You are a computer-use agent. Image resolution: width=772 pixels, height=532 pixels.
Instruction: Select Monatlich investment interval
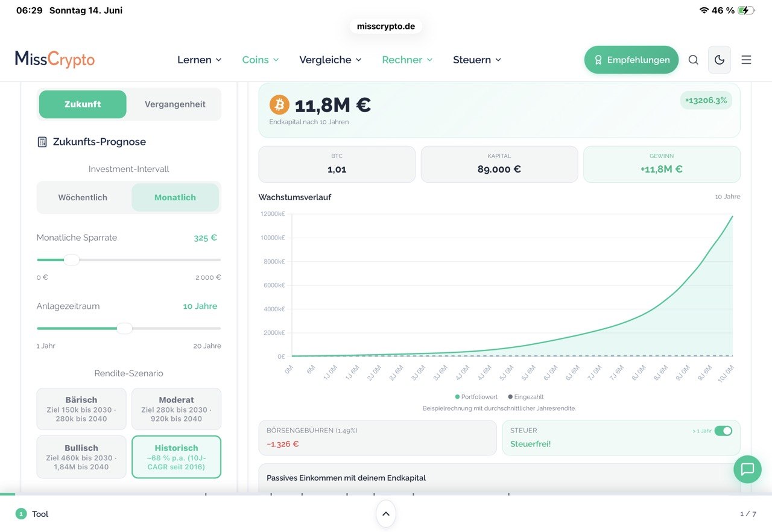175,197
